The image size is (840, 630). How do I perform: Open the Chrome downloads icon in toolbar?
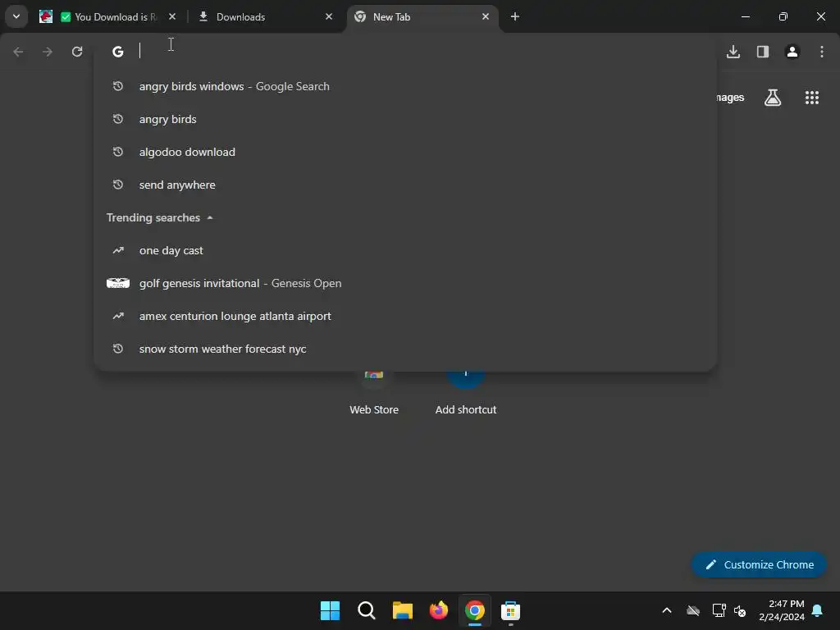coord(733,52)
